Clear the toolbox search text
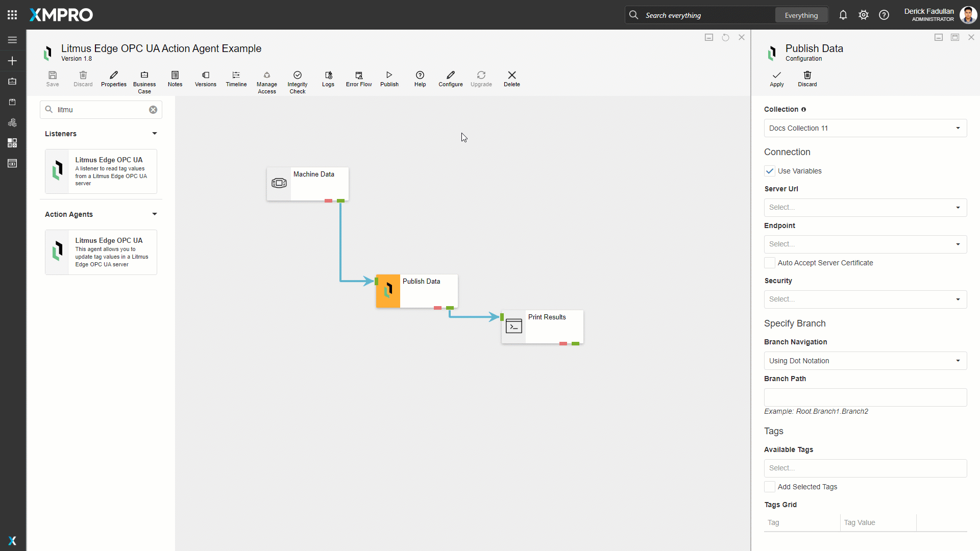This screenshot has height=551, width=980. click(153, 110)
